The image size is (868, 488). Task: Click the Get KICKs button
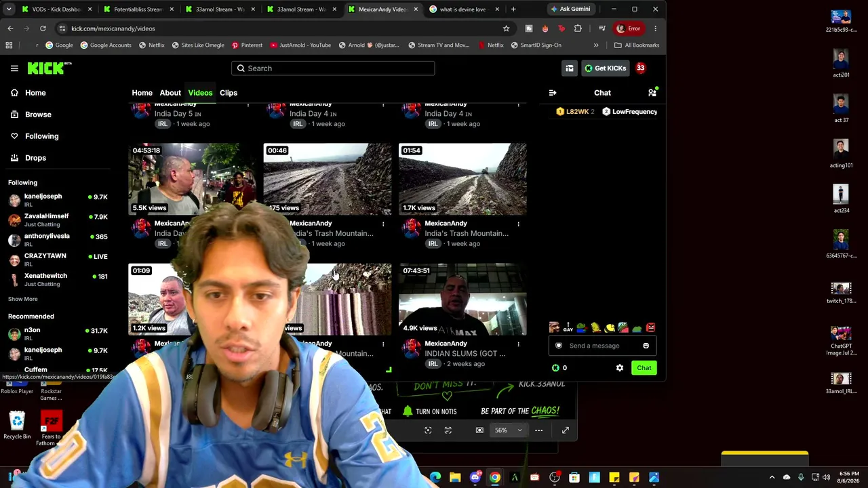coord(606,68)
